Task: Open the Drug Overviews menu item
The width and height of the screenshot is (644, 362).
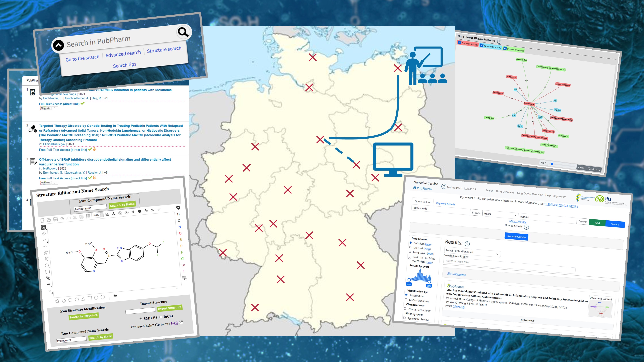Action: (x=505, y=192)
